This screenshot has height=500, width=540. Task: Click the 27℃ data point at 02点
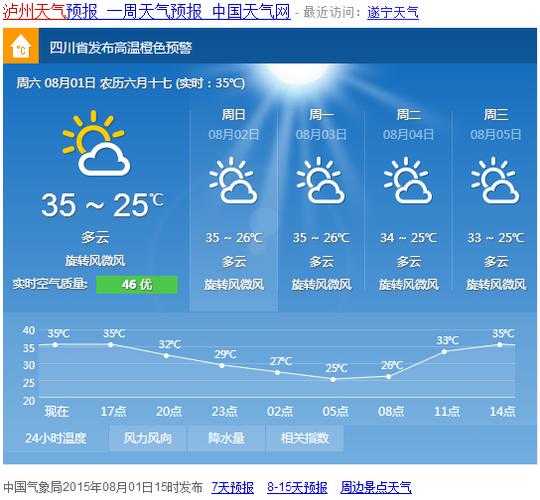click(278, 372)
